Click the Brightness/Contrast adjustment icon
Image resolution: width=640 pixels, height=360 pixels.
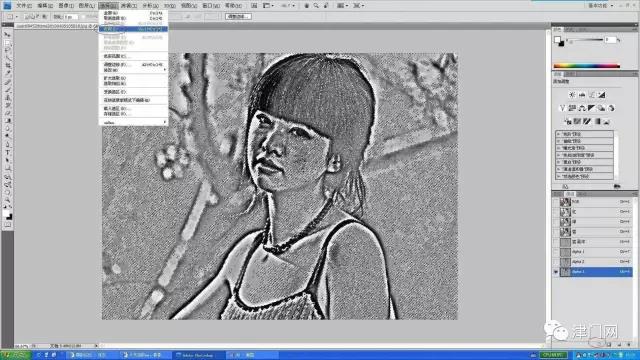coord(572,95)
